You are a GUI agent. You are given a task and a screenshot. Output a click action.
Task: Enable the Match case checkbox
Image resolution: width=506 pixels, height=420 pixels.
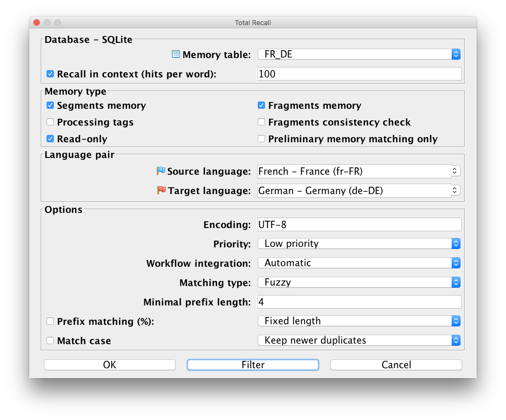[x=50, y=340]
